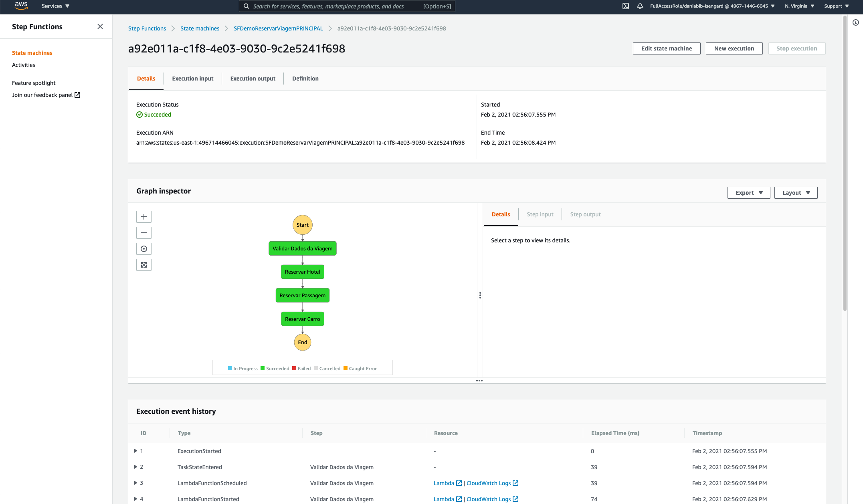Select the Reservar Hotel step node
This screenshot has height=504, width=863.
coord(302,272)
